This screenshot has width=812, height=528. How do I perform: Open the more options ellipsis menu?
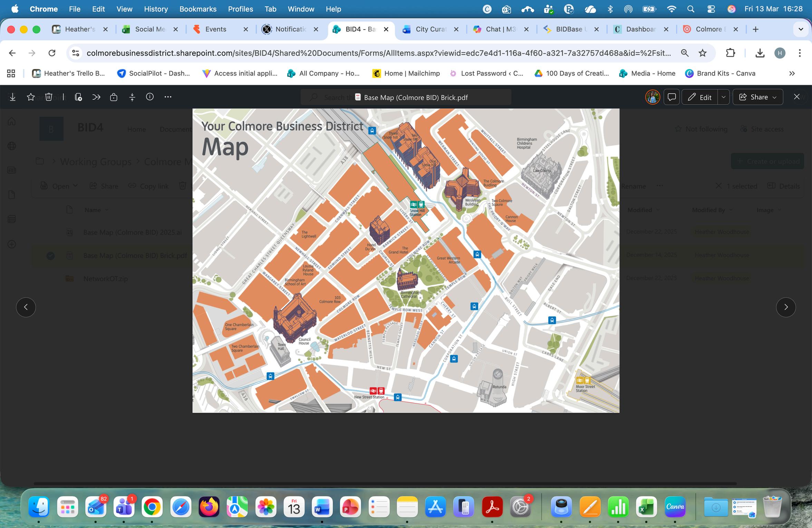[168, 97]
